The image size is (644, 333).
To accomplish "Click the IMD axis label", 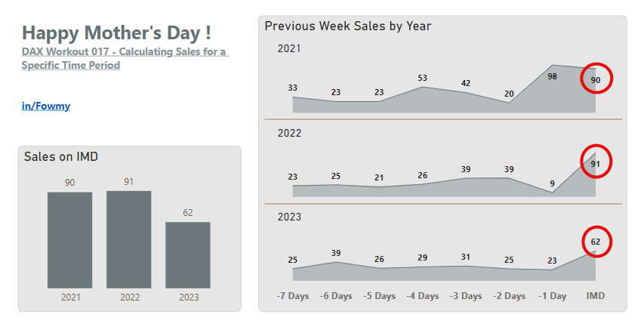I will point(596,296).
